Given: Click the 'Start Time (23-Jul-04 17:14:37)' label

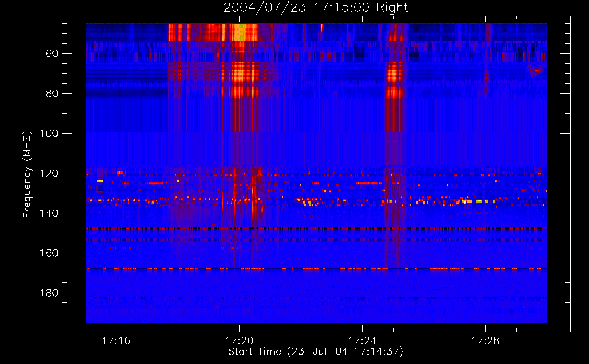Looking at the screenshot, I should point(316,352).
